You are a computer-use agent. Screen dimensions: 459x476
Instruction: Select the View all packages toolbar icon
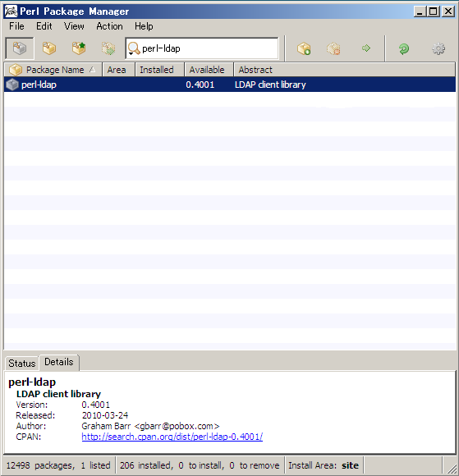[x=20, y=48]
